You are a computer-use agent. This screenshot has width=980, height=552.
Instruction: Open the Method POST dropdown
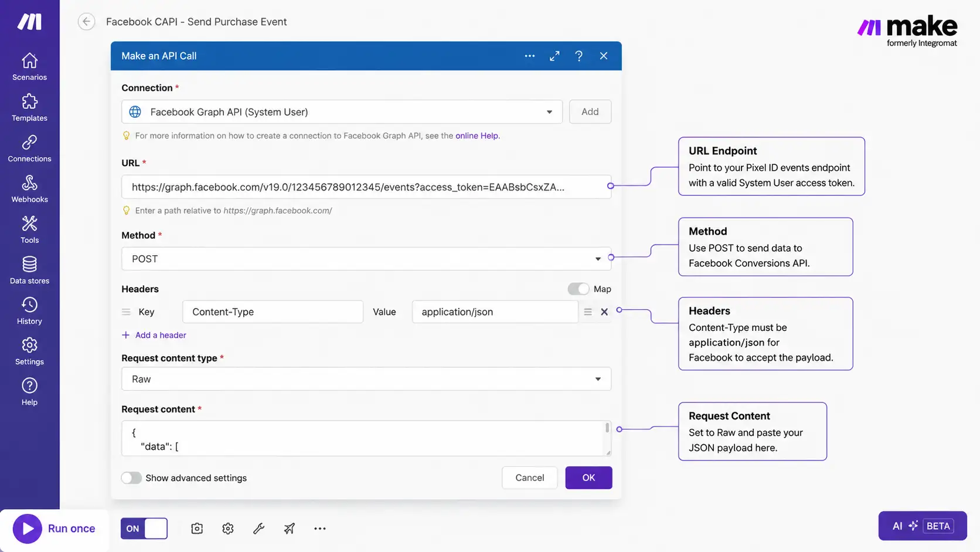point(366,259)
